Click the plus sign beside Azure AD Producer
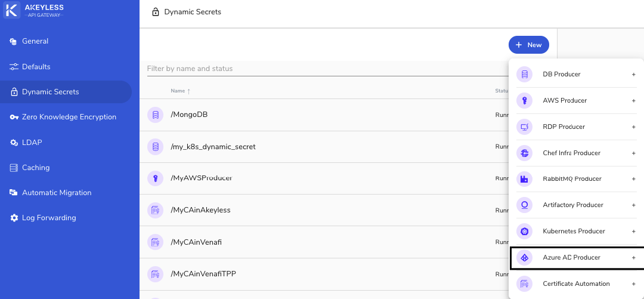Image resolution: width=644 pixels, height=299 pixels. click(634, 257)
